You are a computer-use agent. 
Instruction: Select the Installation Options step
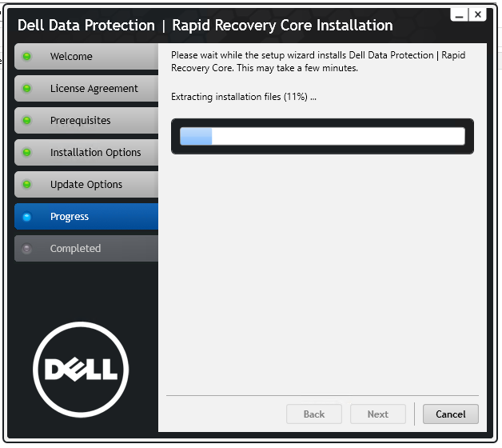[86, 153]
